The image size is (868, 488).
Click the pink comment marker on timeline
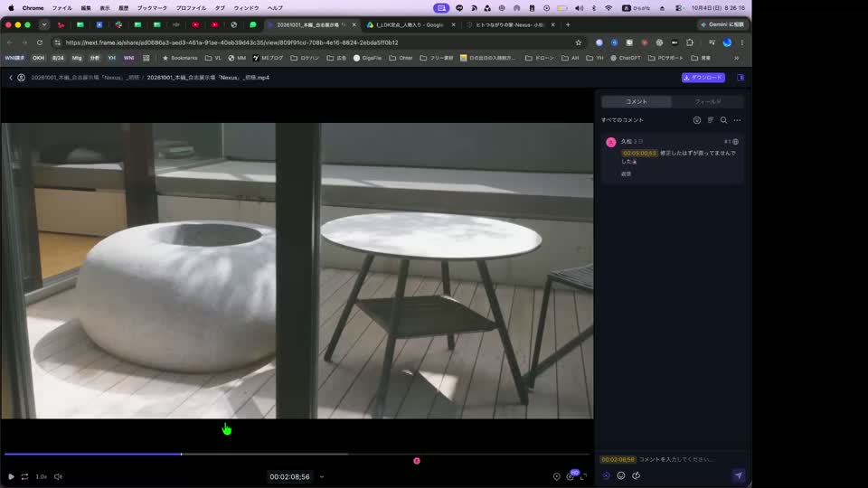(x=417, y=461)
